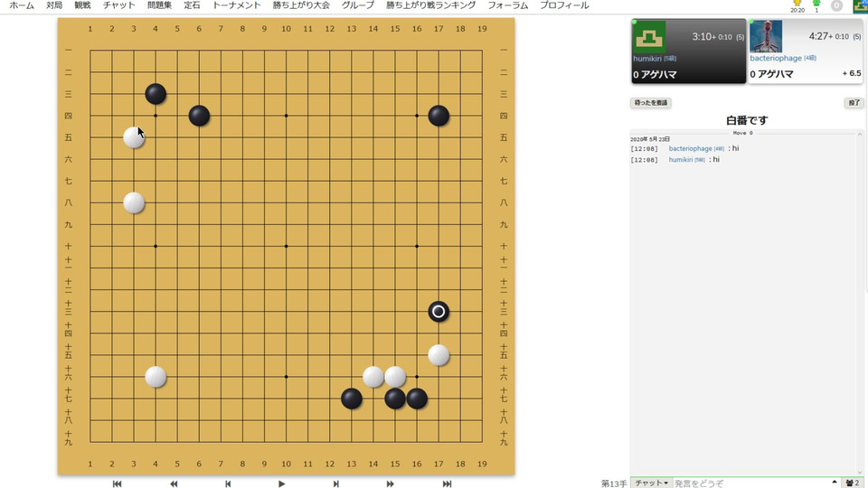Screen dimensions: 868x488
Task: Step forward one move
Action: [x=336, y=483]
